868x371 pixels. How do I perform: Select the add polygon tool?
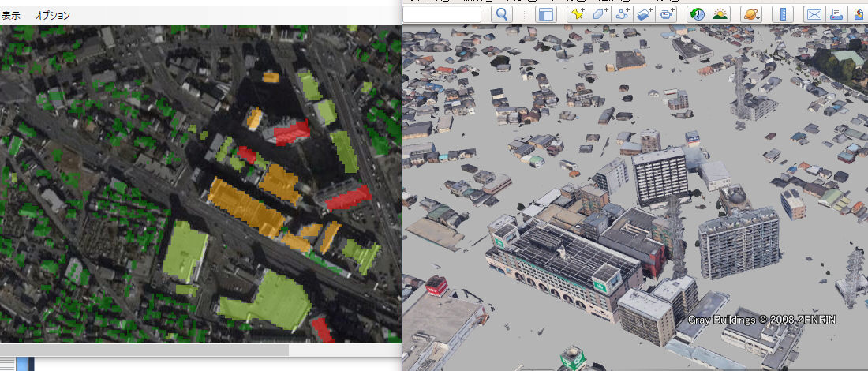[600, 14]
